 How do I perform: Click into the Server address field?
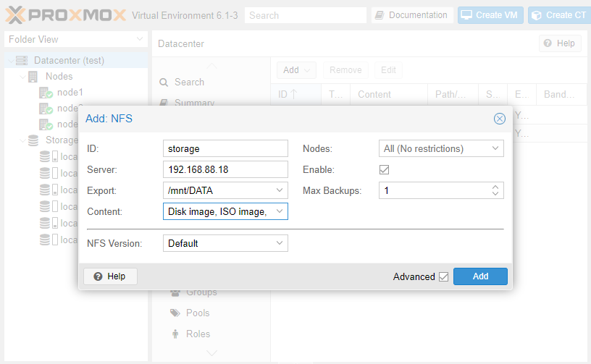tap(225, 169)
